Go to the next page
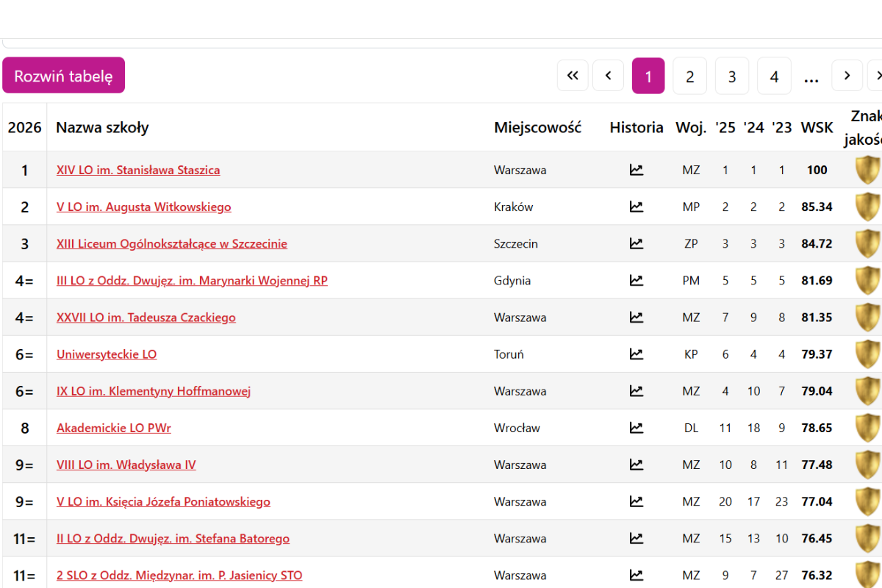Viewport: 882px width, 588px height. pyautogui.click(x=847, y=76)
